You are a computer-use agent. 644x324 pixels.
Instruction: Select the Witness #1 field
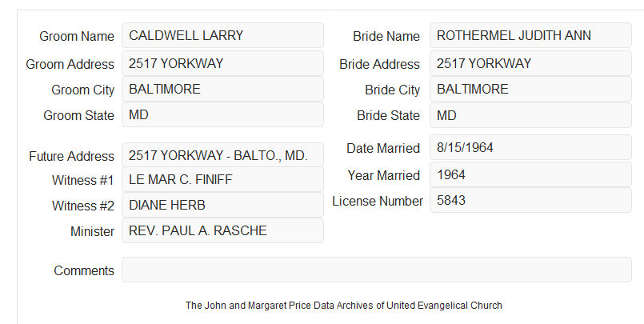point(222,179)
